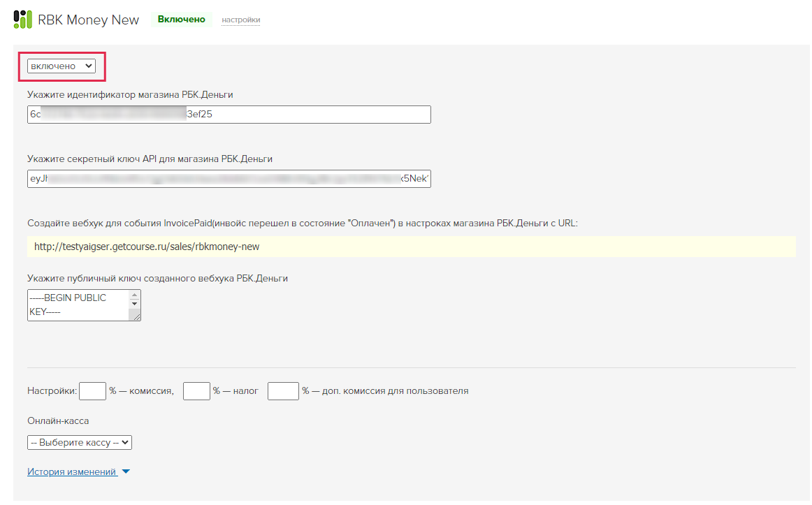Click the Онлайн-касса label
The image size is (812, 505).
pyautogui.click(x=58, y=420)
